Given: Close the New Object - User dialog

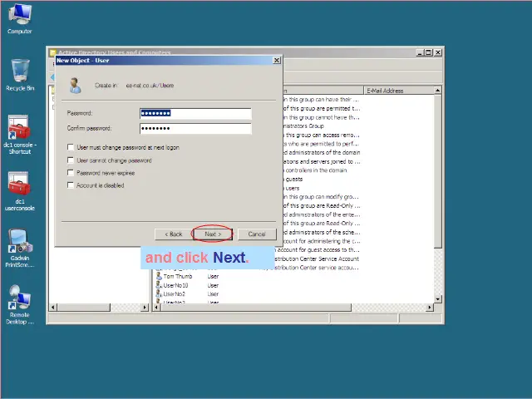Looking at the screenshot, I should [x=277, y=60].
